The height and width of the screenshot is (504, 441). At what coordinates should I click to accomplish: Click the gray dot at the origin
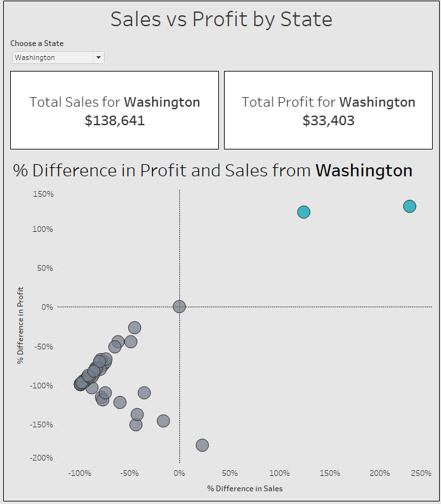point(179,307)
